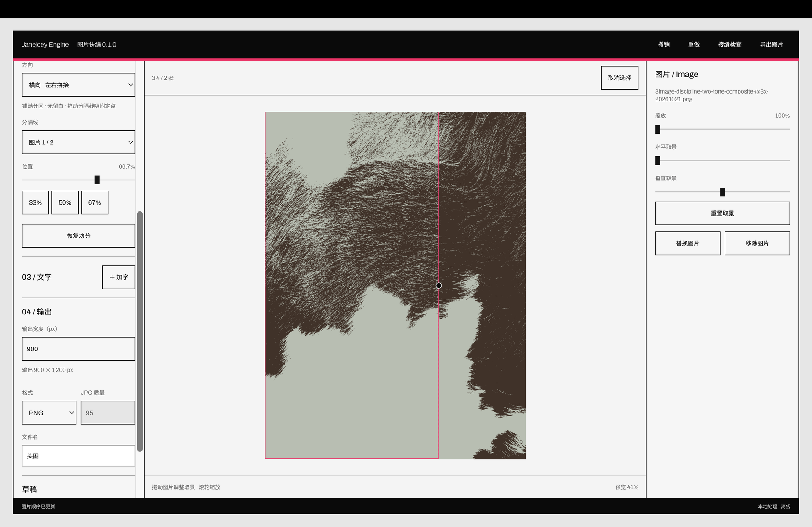Click the Janejoey Engine title

pyautogui.click(x=45, y=44)
